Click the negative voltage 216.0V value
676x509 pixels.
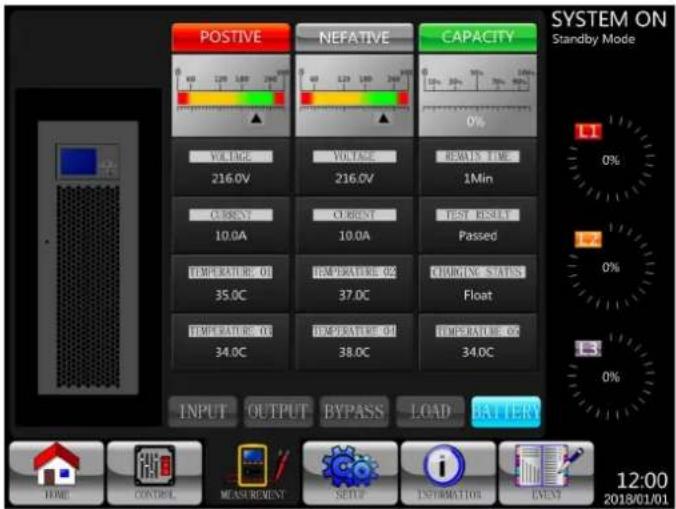click(354, 178)
